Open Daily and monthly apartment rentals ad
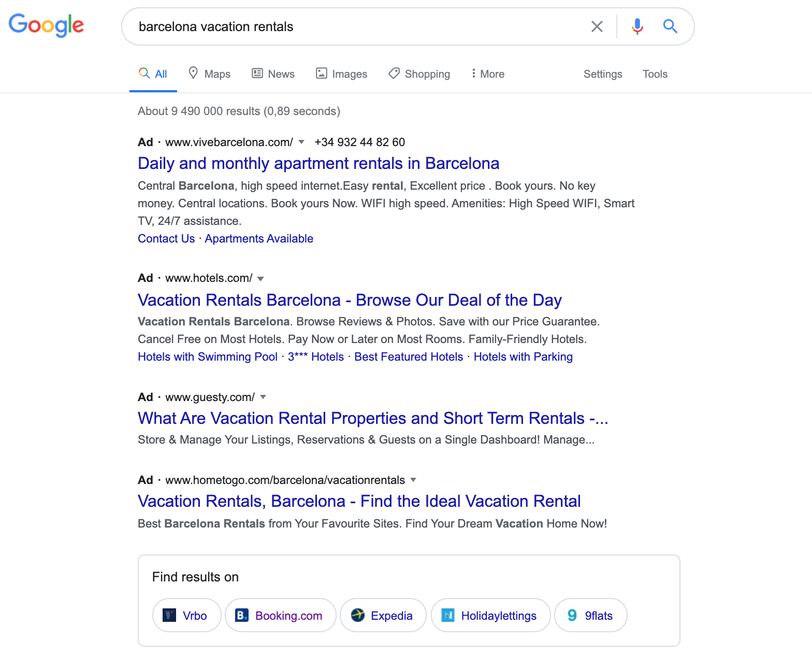812x655 pixels. (x=318, y=163)
